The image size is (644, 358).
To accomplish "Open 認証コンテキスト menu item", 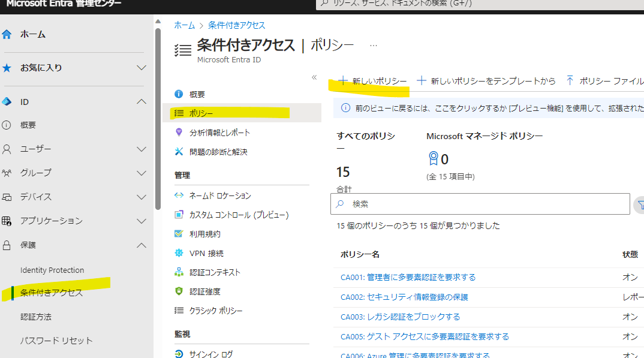I will [x=215, y=272].
